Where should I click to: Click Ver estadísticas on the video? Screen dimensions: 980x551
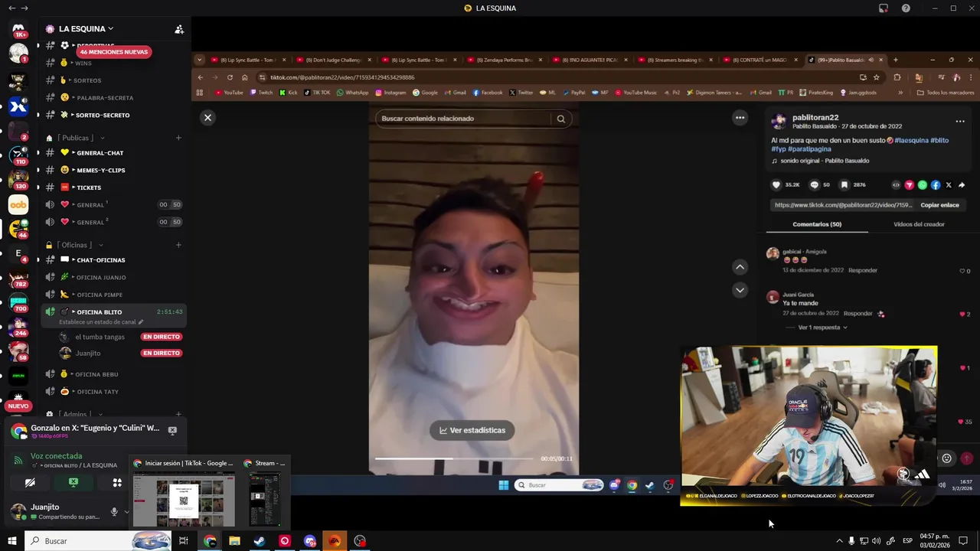(x=472, y=430)
